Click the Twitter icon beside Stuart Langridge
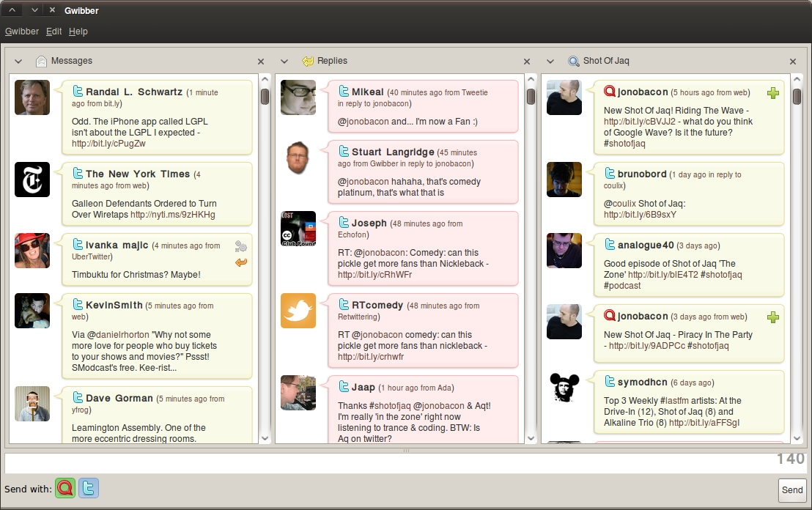 [344, 151]
